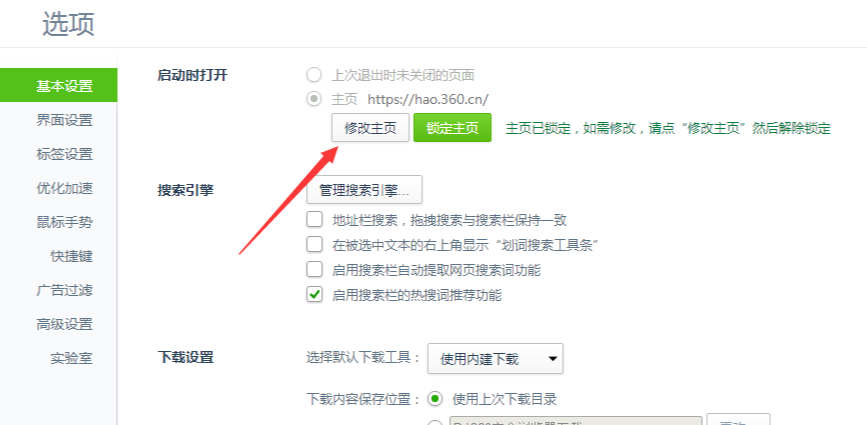This screenshot has height=425, width=867.
Task: Tick the 划词搜索工具条 checkbox
Action: (315, 244)
